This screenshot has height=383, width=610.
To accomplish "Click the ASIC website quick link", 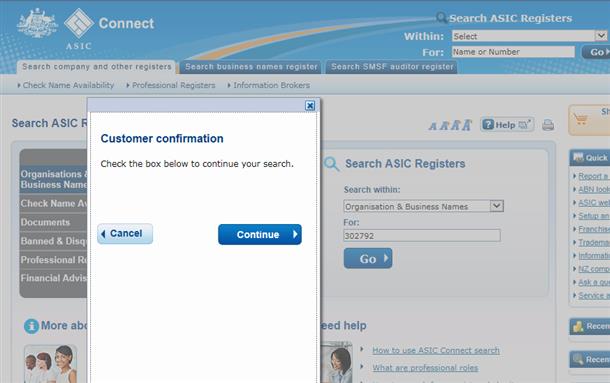I will (x=594, y=203).
